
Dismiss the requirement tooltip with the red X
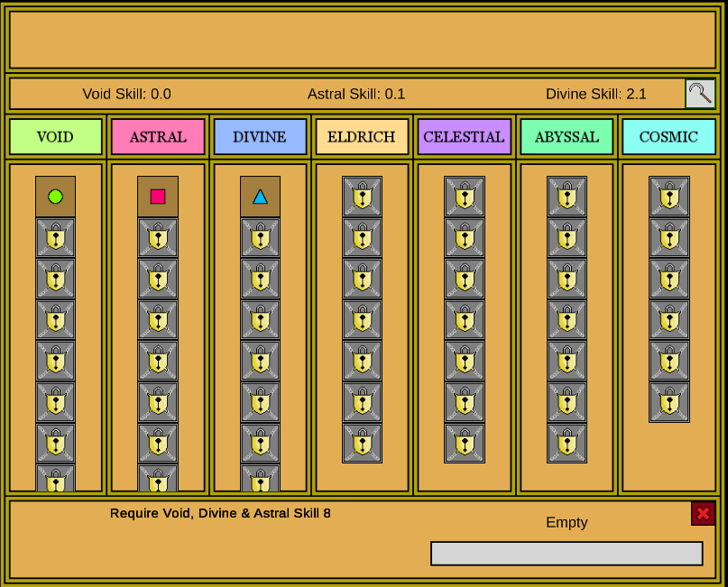(x=703, y=514)
